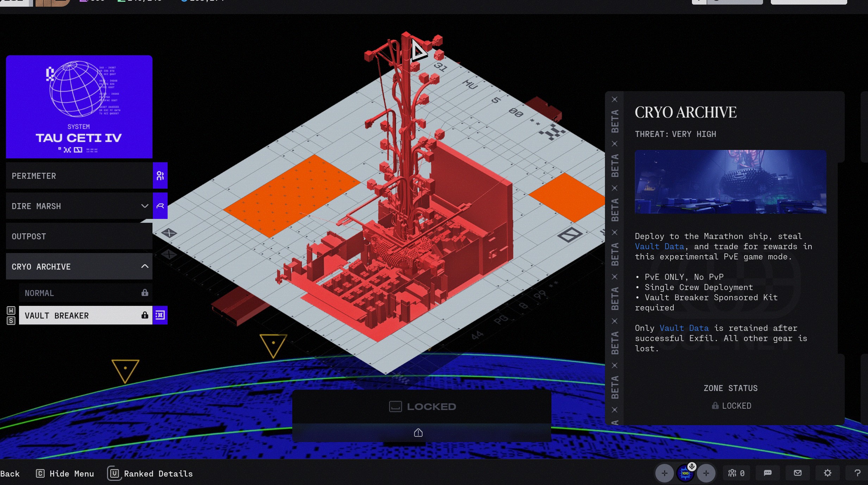This screenshot has height=485, width=868.
Task: Choose the Vault Breaker mode
Action: point(86,315)
